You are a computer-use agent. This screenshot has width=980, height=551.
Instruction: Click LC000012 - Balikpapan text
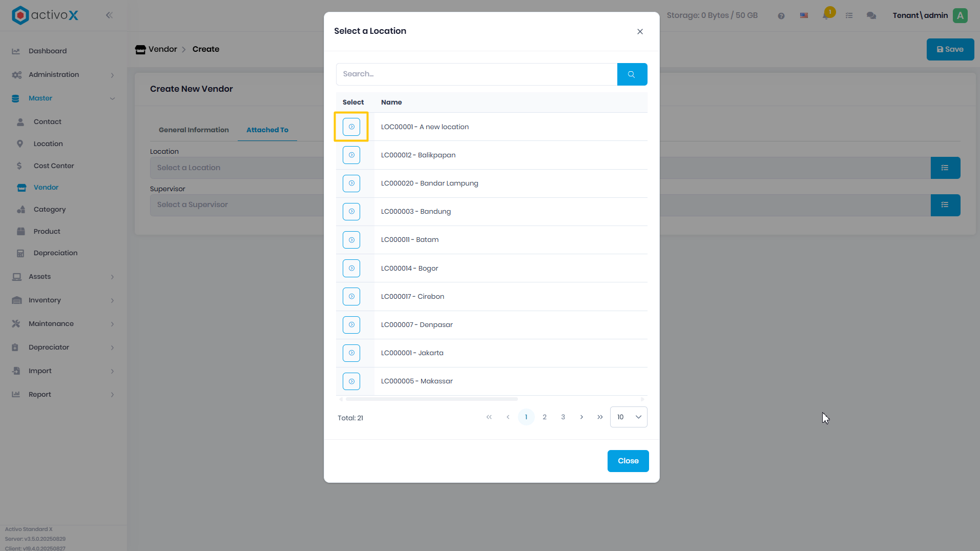[x=418, y=155]
